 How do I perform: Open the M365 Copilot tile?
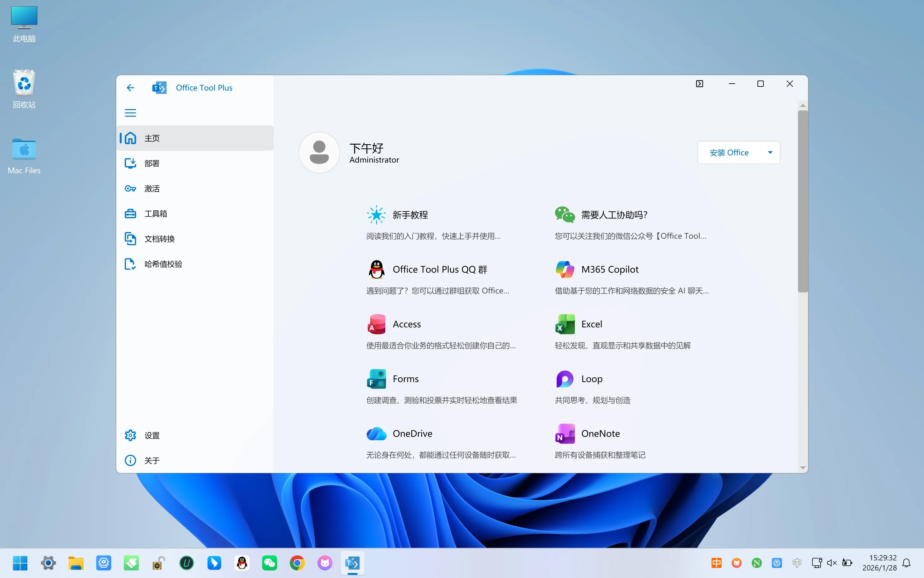(609, 270)
